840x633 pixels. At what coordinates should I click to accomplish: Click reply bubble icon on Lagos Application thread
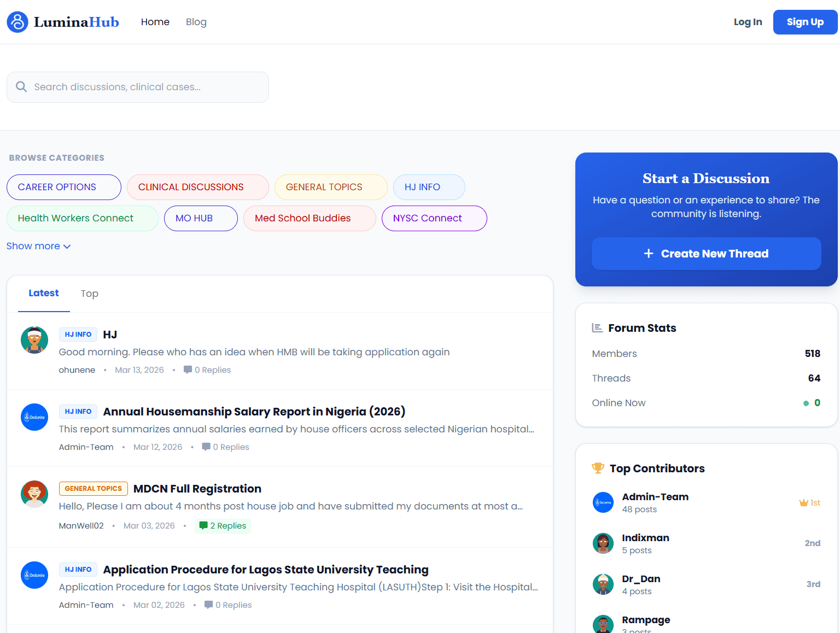208,605
